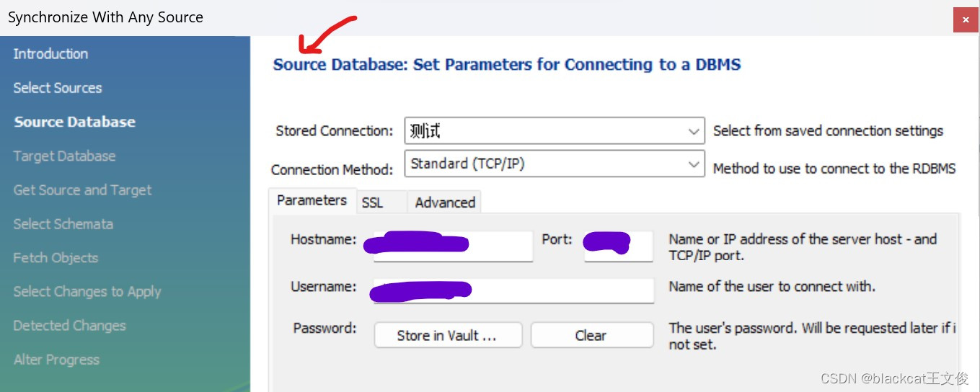The image size is (980, 392).
Task: Jump to Target Database step
Action: point(64,156)
